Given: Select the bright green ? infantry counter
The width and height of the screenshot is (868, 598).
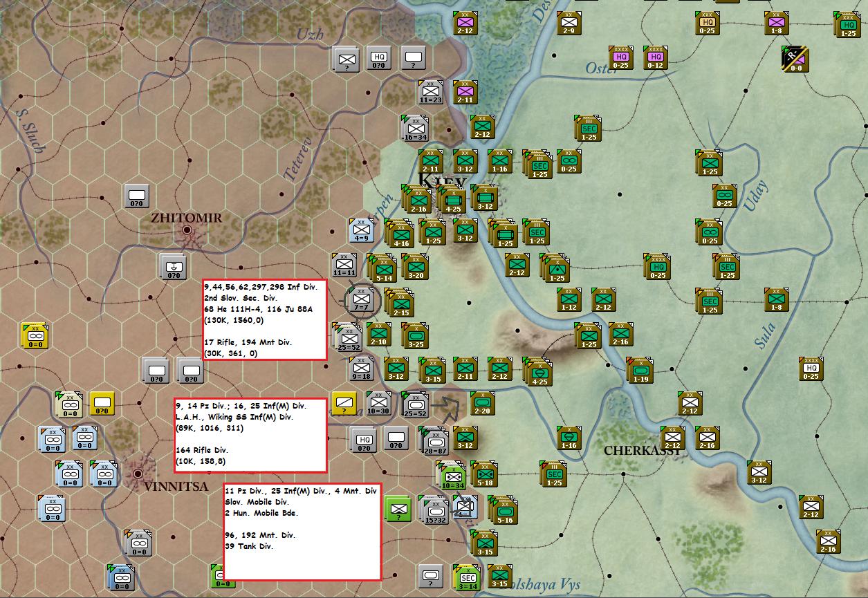Looking at the screenshot, I should 397,508.
